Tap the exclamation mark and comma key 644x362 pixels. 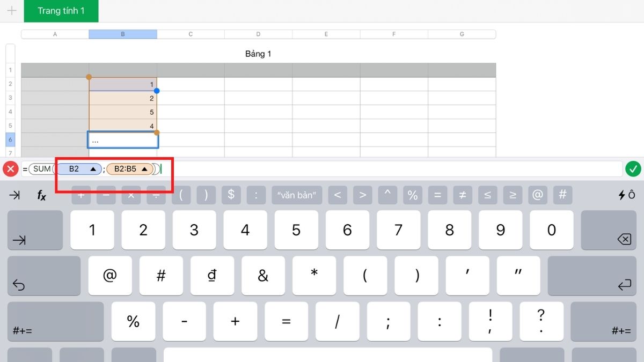[491, 322]
